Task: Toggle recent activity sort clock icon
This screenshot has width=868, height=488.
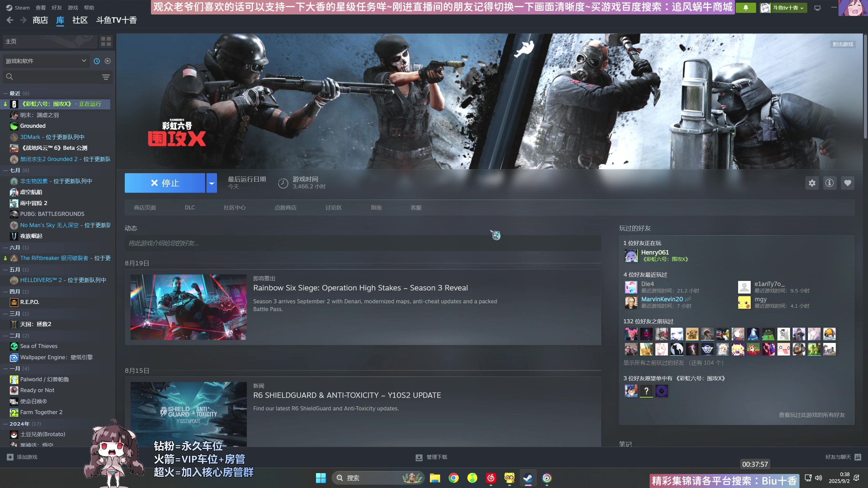Action: [x=97, y=61]
